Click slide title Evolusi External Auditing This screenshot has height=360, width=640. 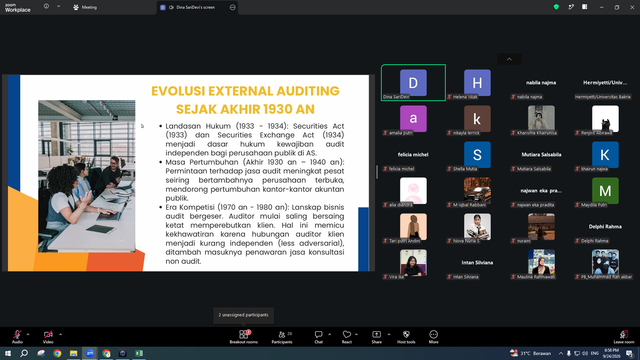[x=245, y=100]
